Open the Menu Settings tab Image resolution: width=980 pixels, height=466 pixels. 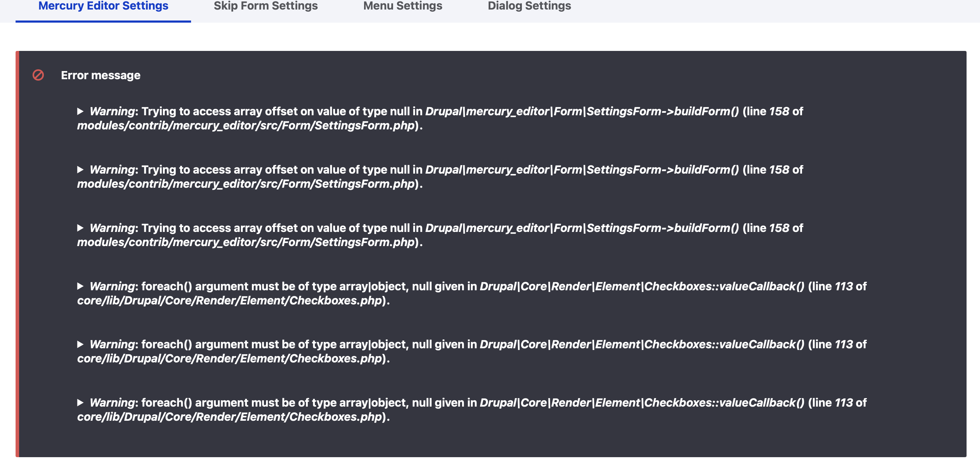point(403,6)
